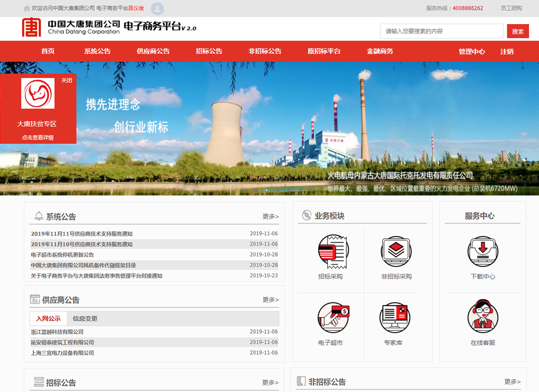
Task: Click the banner caption 火电航母内蒙古大唐国际托克托发电有限责任公司
Action: tap(400, 175)
